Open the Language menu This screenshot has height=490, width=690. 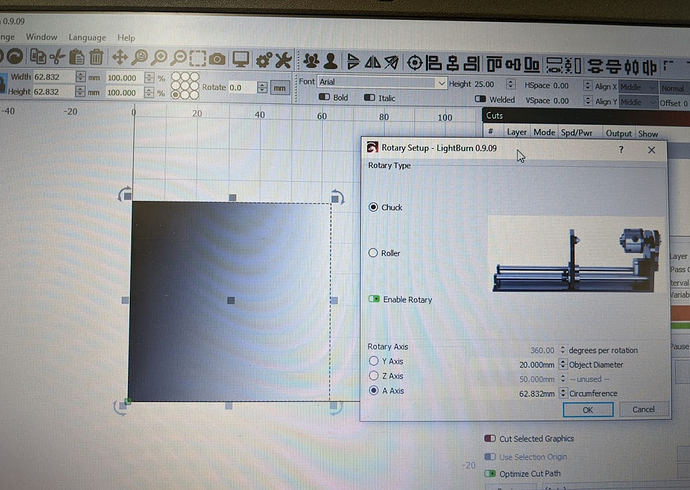pos(87,37)
